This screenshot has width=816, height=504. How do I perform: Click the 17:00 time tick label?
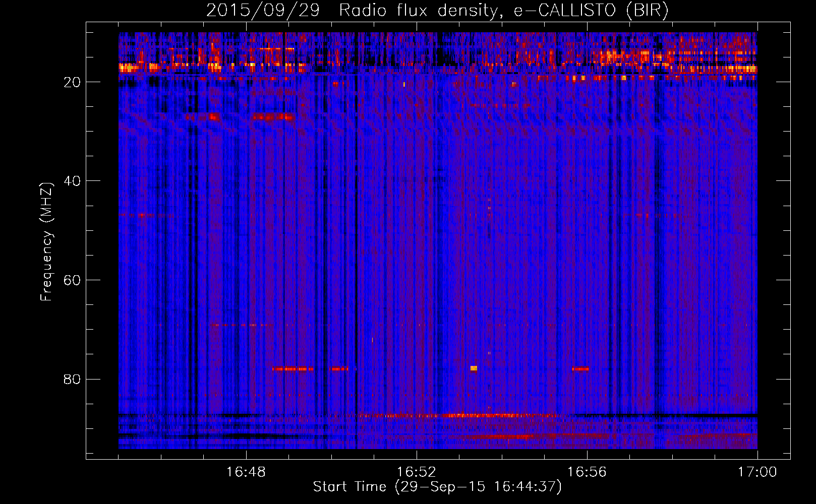(x=757, y=472)
